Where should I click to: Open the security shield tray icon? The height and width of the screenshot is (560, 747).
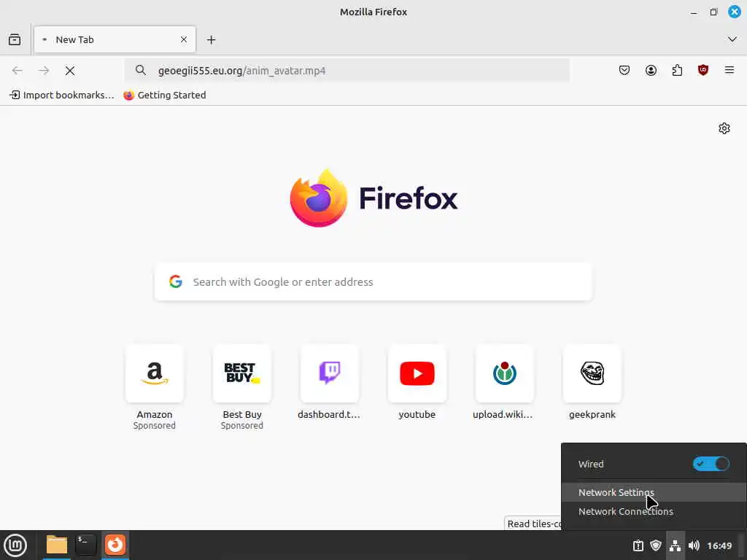coord(656,545)
